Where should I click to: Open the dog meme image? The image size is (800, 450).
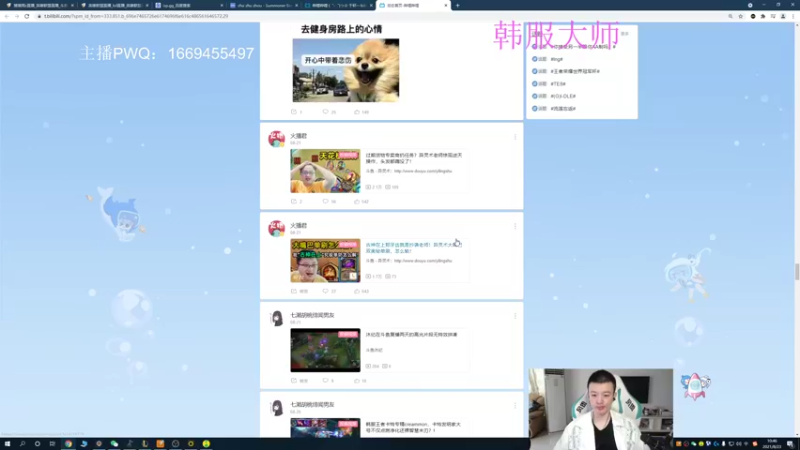345,70
